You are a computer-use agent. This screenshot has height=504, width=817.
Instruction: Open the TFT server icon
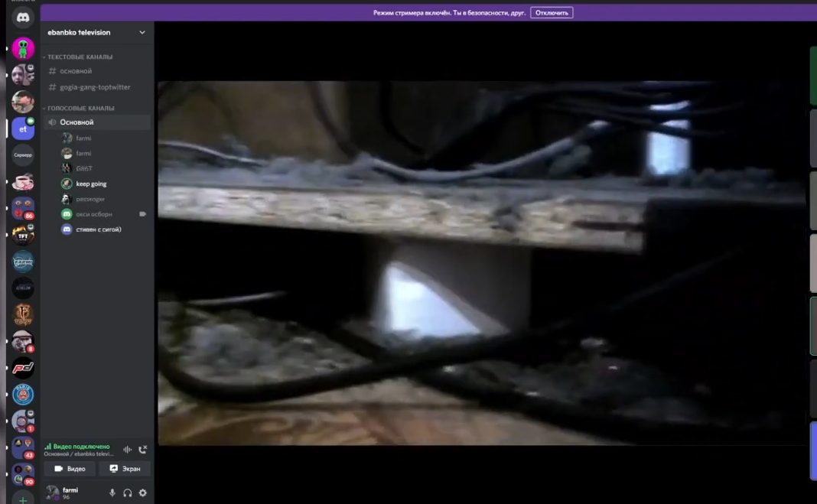pos(23,235)
